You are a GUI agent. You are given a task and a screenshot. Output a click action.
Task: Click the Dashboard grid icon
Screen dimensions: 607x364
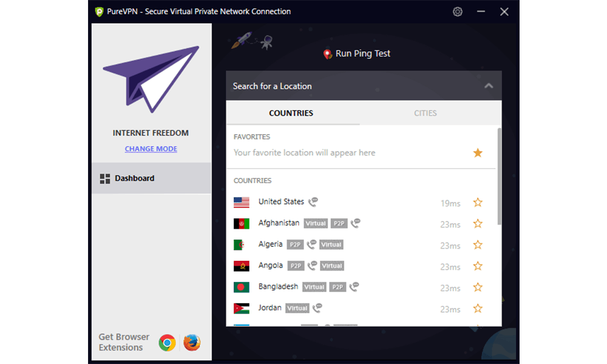tap(105, 179)
